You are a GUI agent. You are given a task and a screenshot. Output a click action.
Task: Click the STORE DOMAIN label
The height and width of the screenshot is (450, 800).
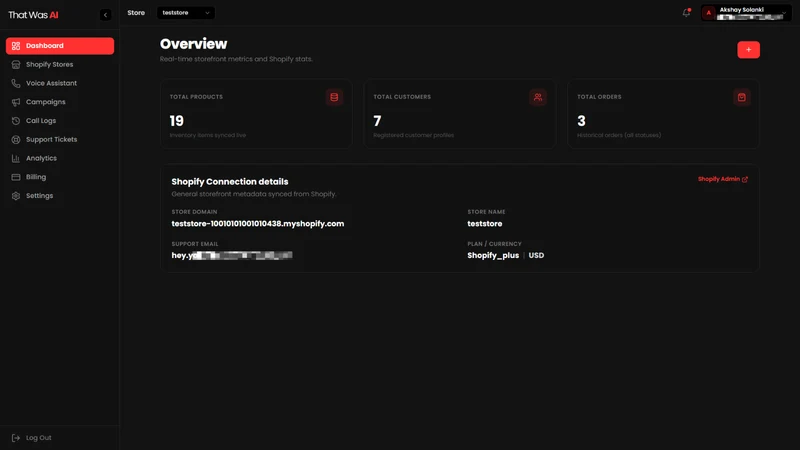[x=194, y=212]
